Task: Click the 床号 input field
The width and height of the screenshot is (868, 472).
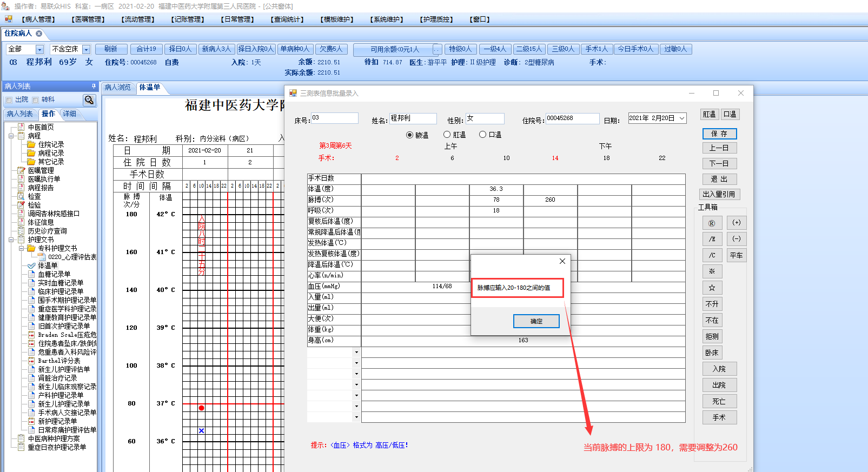Action: [x=335, y=118]
